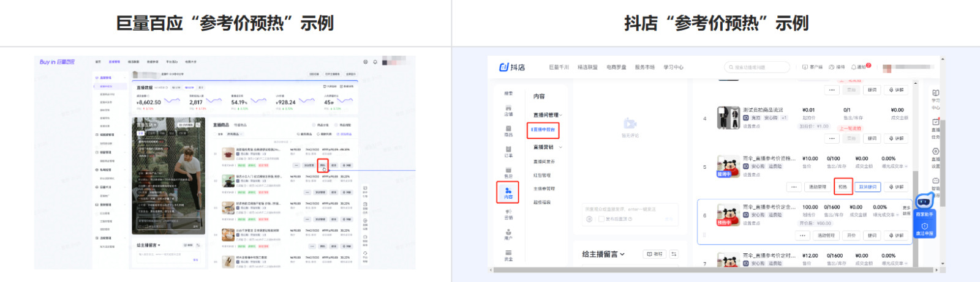Image resolution: width=980 pixels, height=282 pixels.
Task: Click Buy in 巨量百应 logo
Action: tap(57, 62)
